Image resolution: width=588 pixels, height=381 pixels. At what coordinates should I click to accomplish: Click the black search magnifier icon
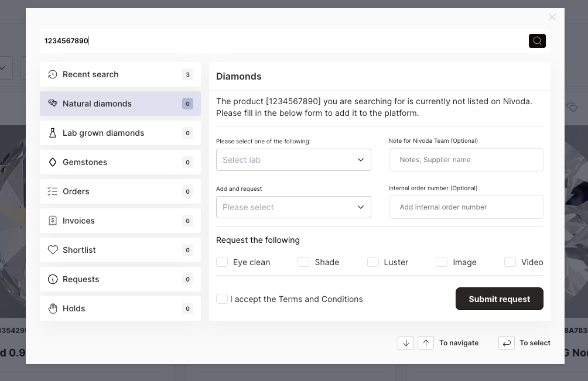(537, 41)
